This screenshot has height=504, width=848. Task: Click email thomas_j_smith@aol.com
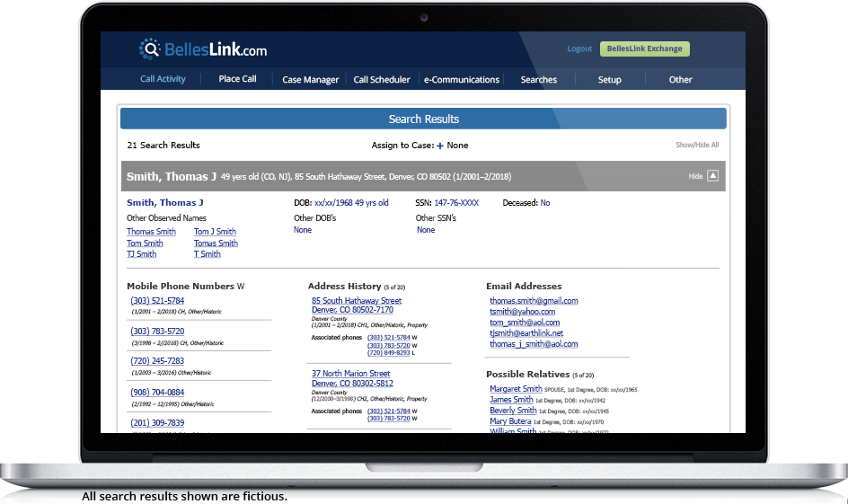pyautogui.click(x=534, y=344)
